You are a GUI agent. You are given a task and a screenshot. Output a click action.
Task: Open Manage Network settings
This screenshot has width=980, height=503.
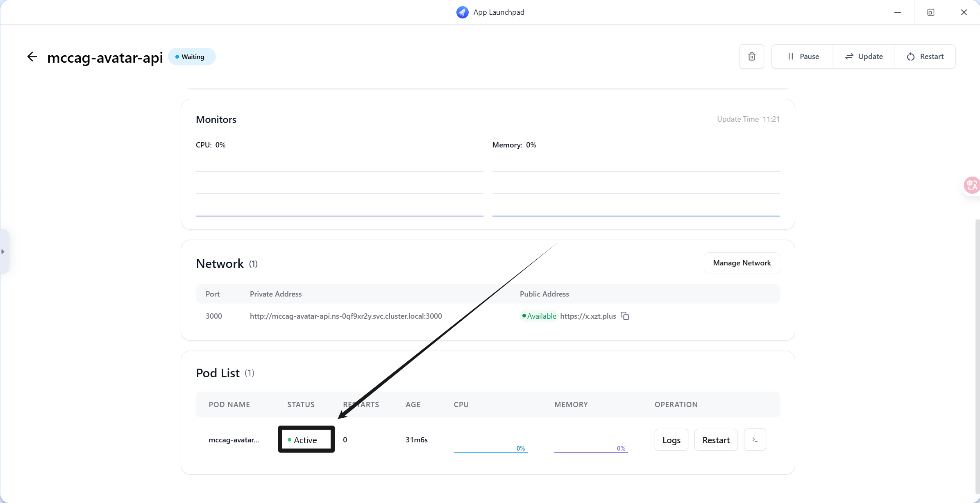(742, 263)
